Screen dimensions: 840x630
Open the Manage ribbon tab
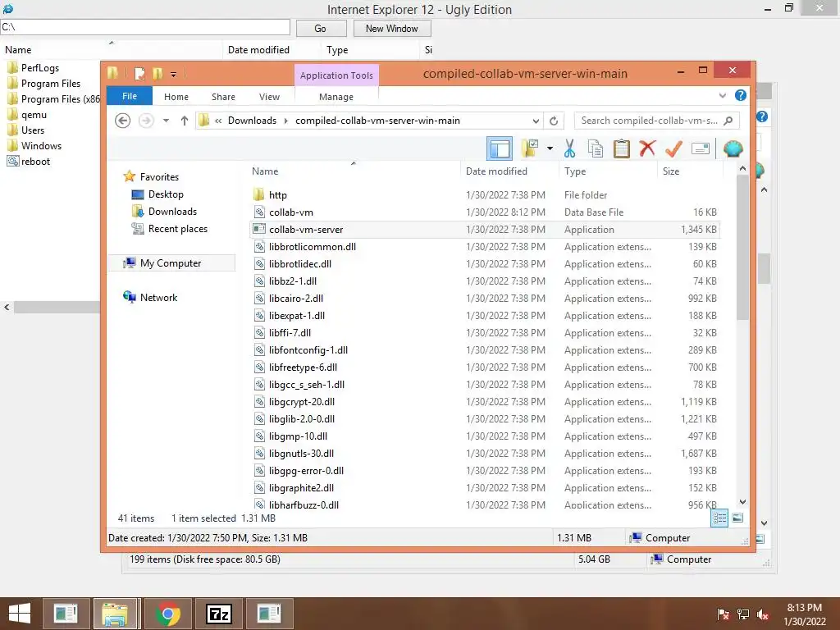[336, 97]
